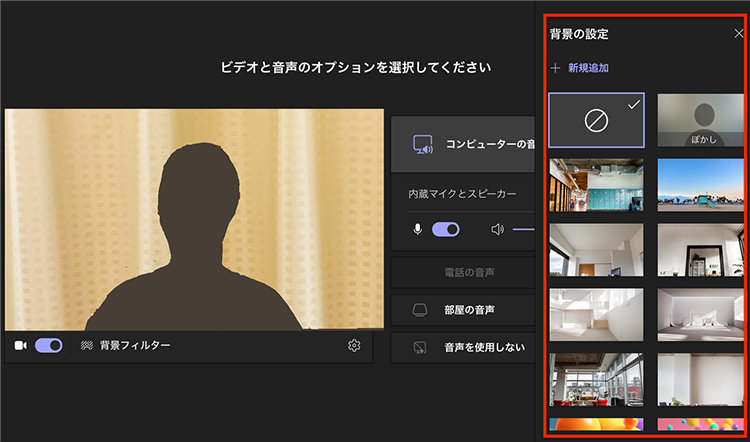The height and width of the screenshot is (442, 750).
Task: Choose the pink with colorful balls background
Action: (x=701, y=425)
